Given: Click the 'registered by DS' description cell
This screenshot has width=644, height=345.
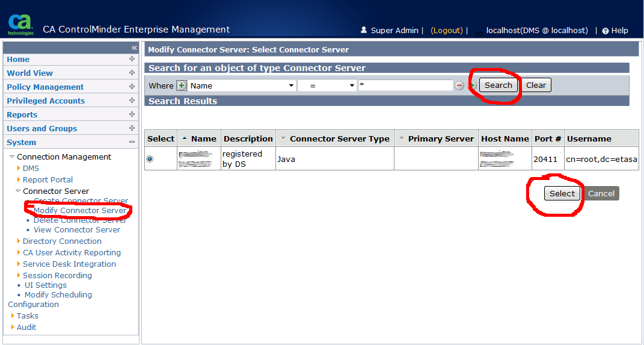Looking at the screenshot, I should pos(248,159).
